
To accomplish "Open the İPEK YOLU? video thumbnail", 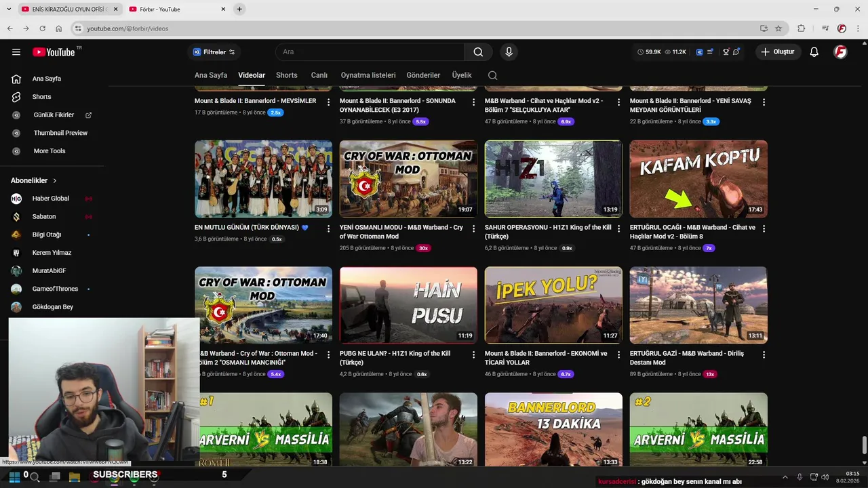I will (553, 305).
